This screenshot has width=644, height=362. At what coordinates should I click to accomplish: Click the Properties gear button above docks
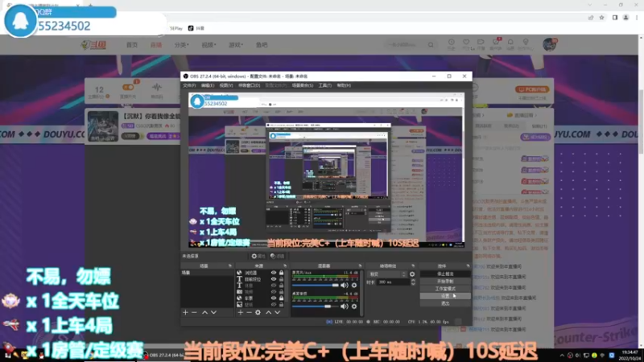[x=258, y=256]
